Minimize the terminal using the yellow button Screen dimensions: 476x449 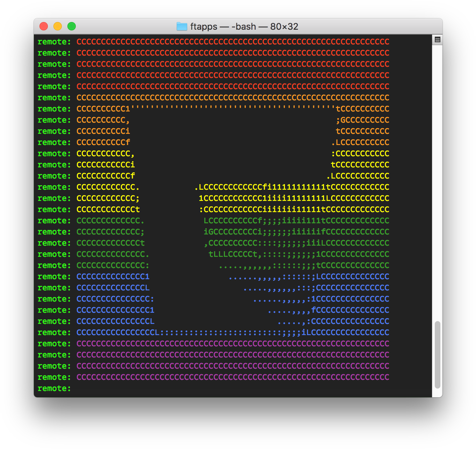click(58, 27)
